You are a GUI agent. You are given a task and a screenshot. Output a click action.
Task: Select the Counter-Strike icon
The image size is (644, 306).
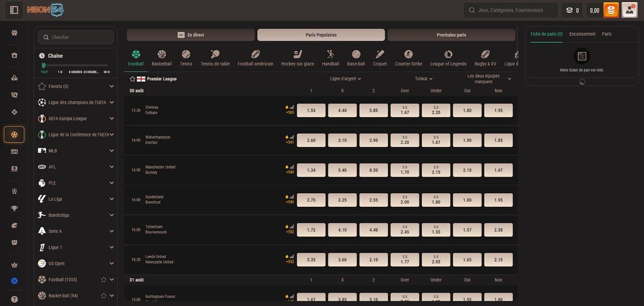[408, 54]
